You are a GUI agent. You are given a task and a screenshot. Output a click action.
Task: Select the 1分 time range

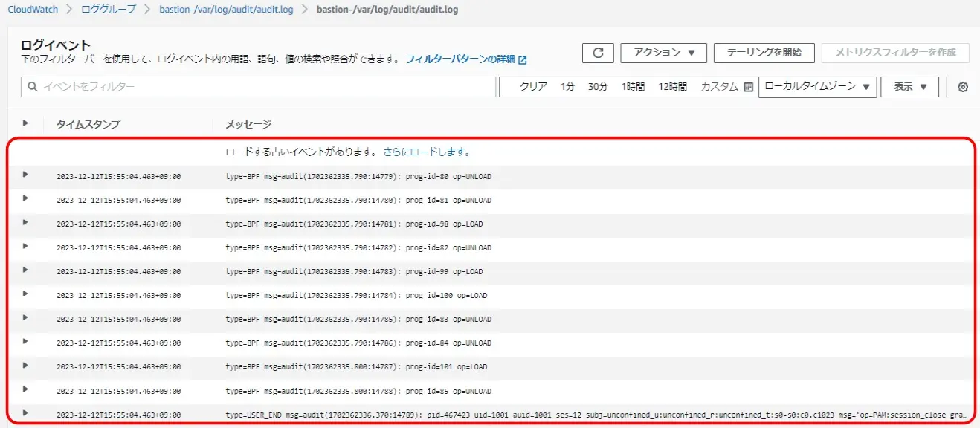pyautogui.click(x=568, y=87)
